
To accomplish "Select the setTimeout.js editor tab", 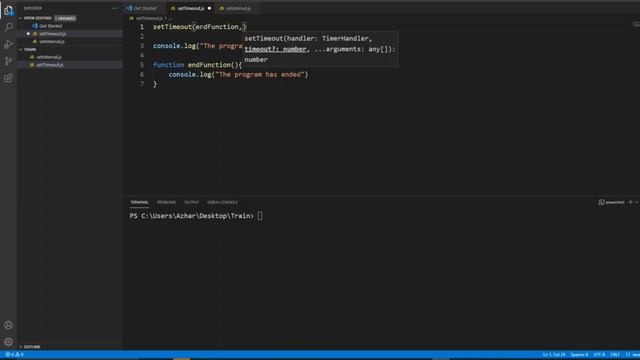I will tap(191, 8).
